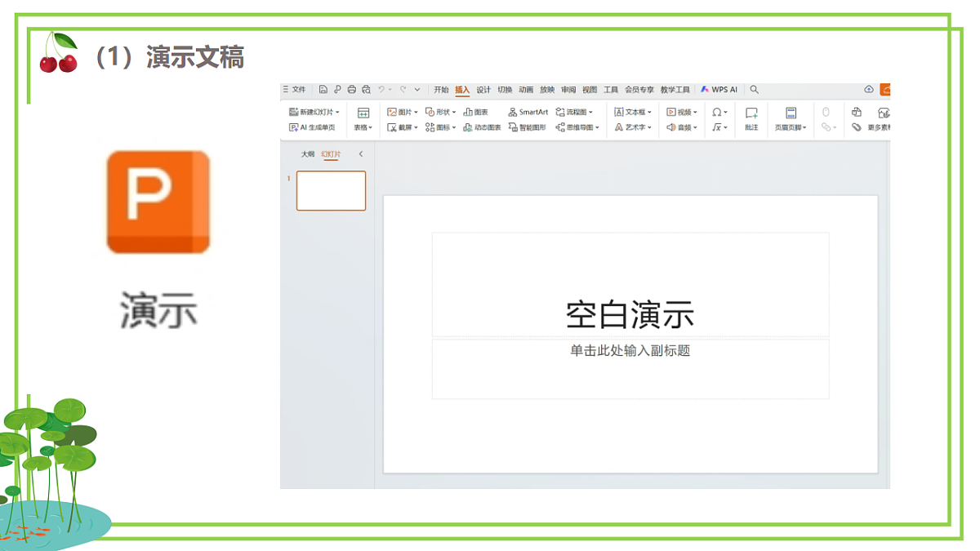Viewport: 980px width, 551px height.
Task: Switch to 大纲 outline panel tab
Action: point(307,153)
